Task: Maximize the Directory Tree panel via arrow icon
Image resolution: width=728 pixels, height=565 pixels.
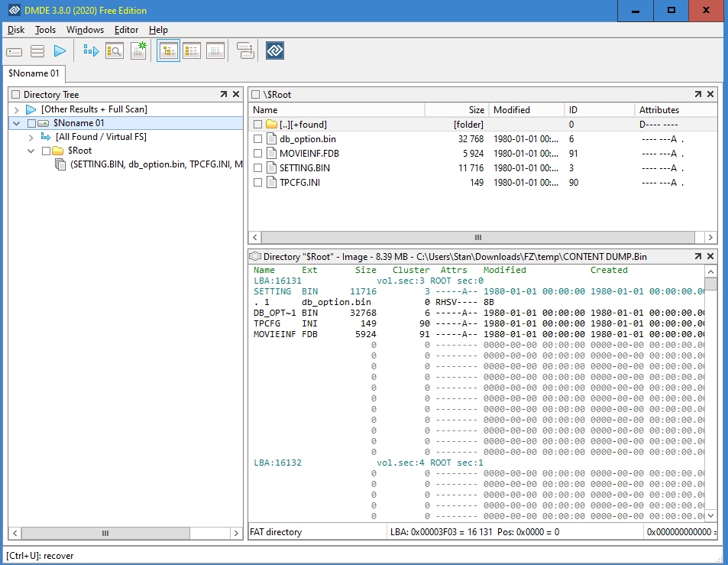Action: pyautogui.click(x=224, y=94)
